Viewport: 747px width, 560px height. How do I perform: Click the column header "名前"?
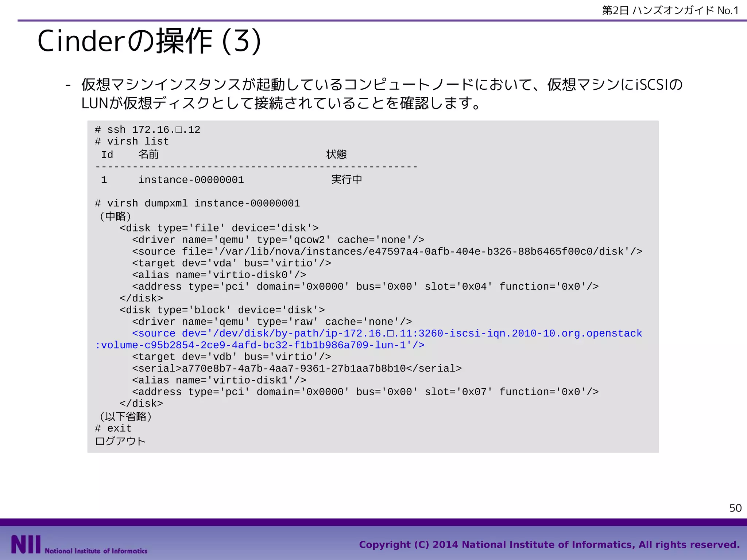[148, 154]
